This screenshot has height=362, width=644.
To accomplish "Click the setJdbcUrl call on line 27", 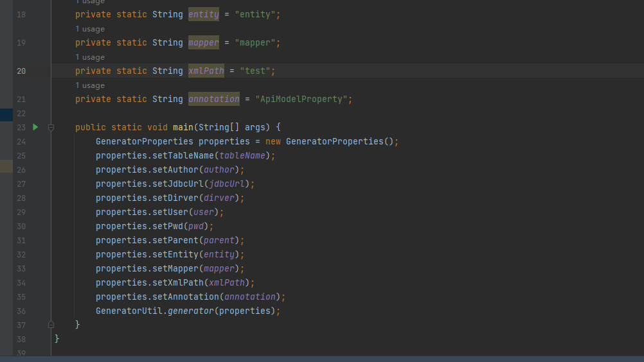I will (x=178, y=184).
